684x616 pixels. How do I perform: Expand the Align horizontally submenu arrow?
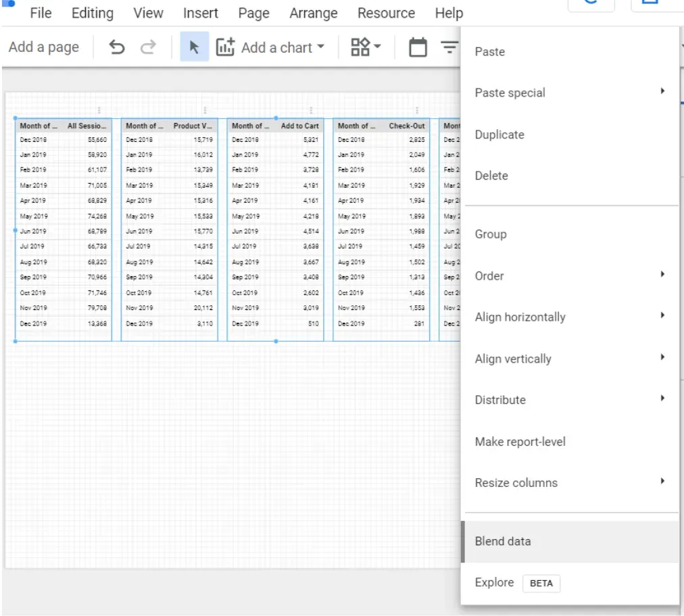(x=662, y=315)
